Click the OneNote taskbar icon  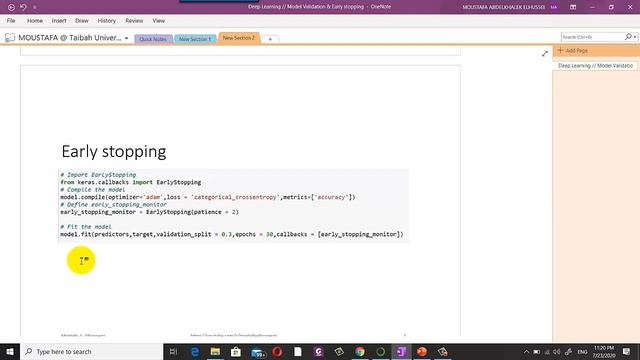pyautogui.click(x=401, y=351)
